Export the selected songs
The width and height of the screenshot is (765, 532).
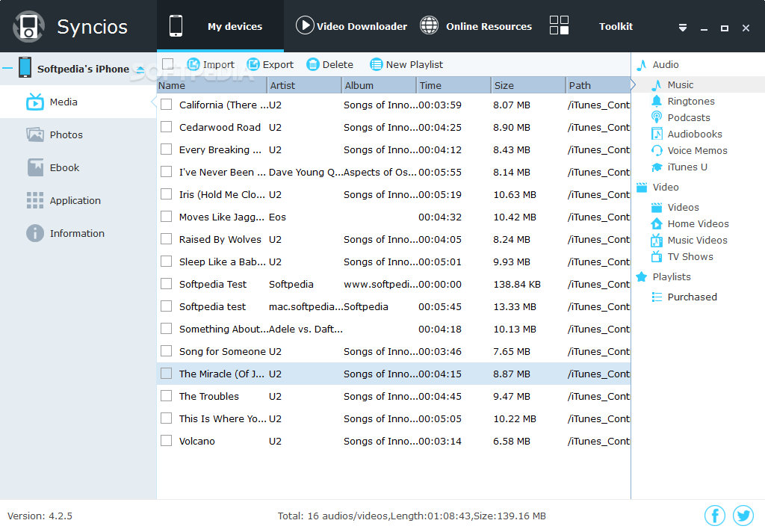click(x=270, y=64)
